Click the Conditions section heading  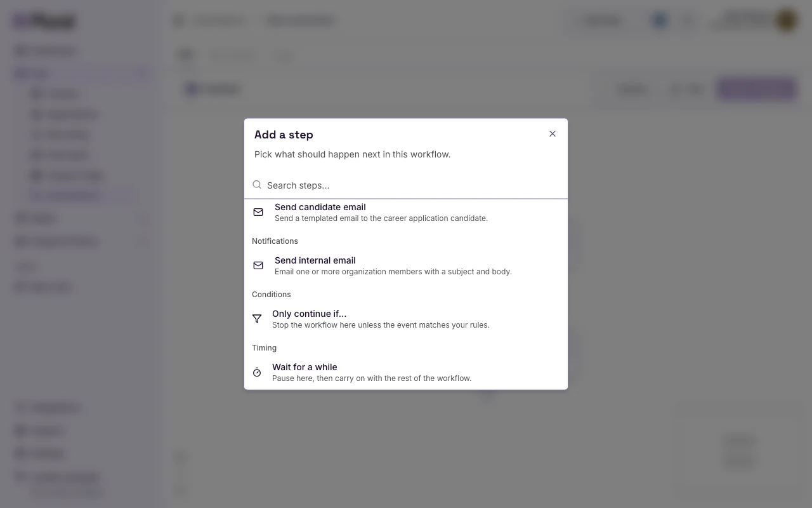(x=271, y=295)
